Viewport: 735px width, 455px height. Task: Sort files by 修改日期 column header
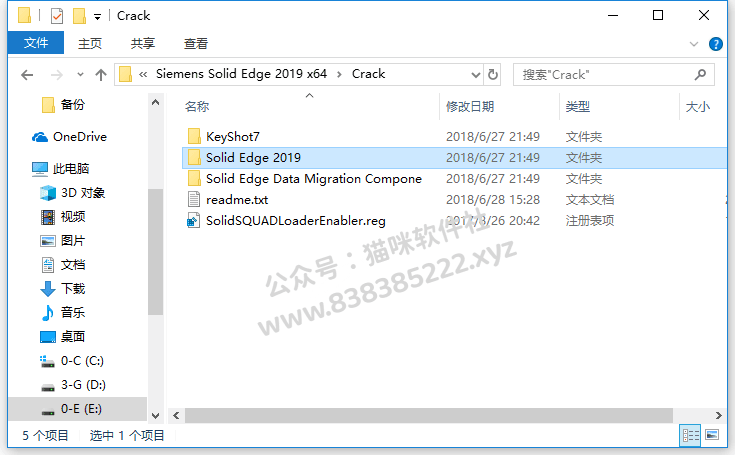click(x=470, y=107)
